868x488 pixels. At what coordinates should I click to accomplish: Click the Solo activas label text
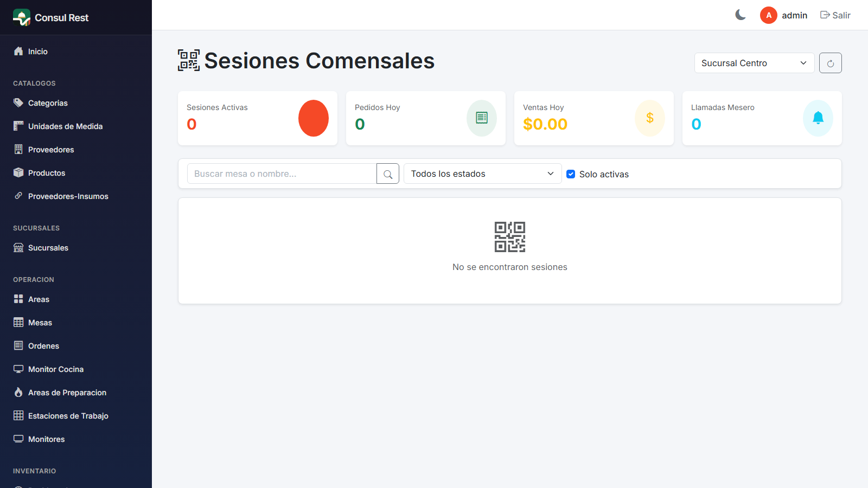(x=604, y=174)
